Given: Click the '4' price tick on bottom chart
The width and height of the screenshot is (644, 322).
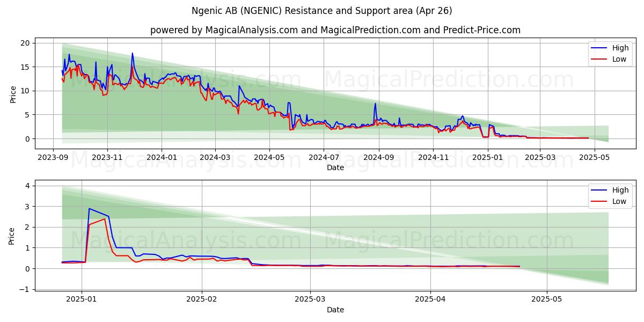Looking at the screenshot, I should tap(29, 186).
